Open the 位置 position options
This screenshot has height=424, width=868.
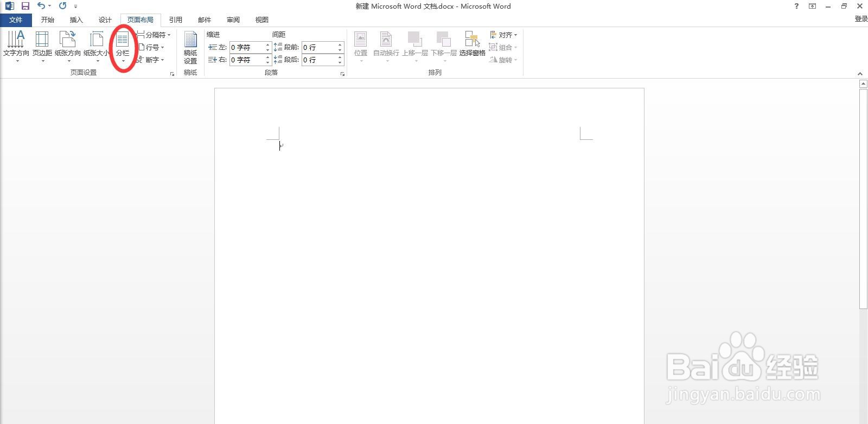(x=361, y=47)
